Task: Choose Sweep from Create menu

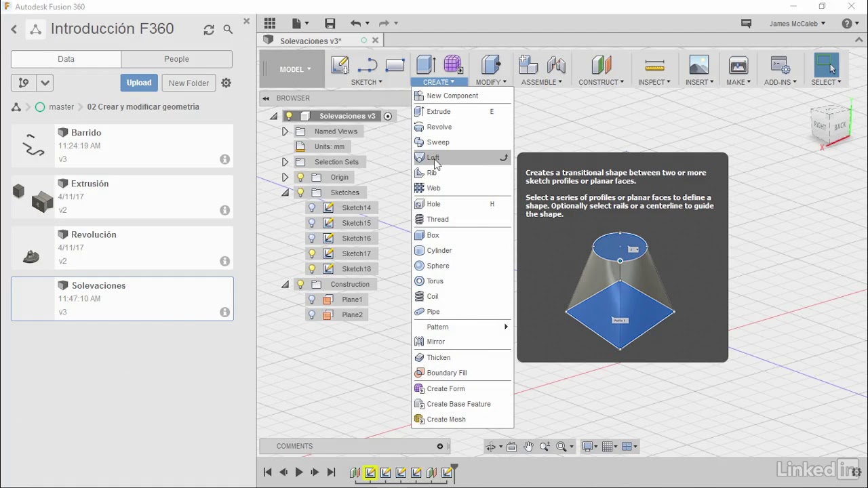Action: pos(462,142)
